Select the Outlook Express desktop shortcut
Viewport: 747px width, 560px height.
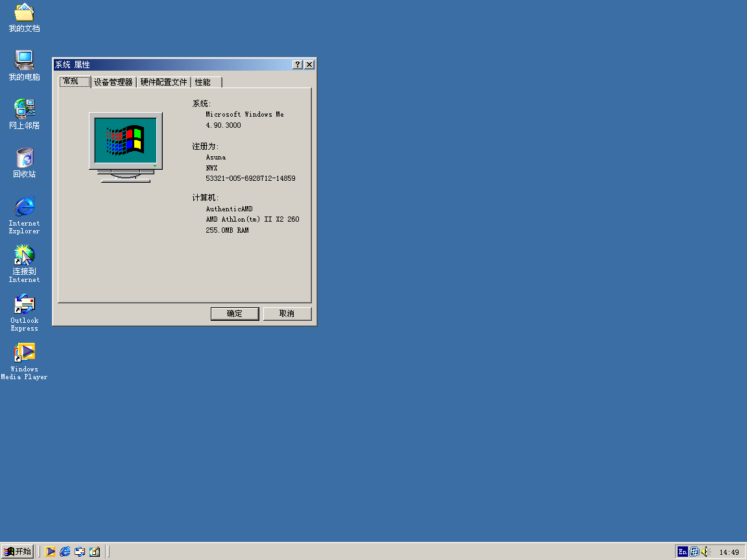24,312
